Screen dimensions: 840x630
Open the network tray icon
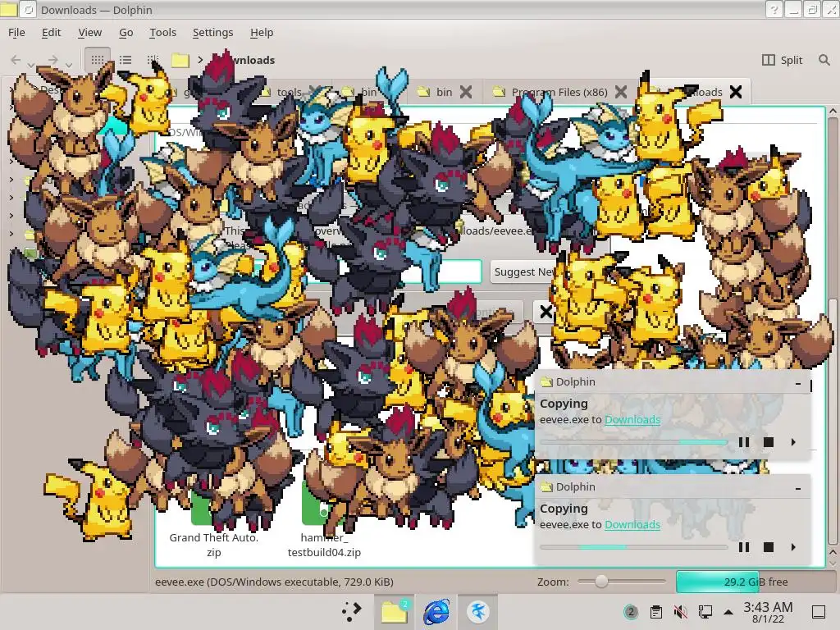(705, 612)
